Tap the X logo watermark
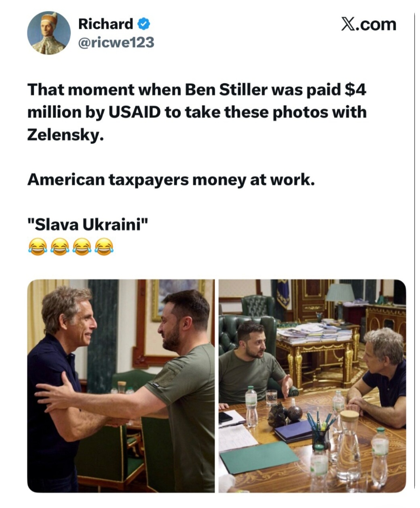This screenshot has width=420, height=508. (348, 24)
